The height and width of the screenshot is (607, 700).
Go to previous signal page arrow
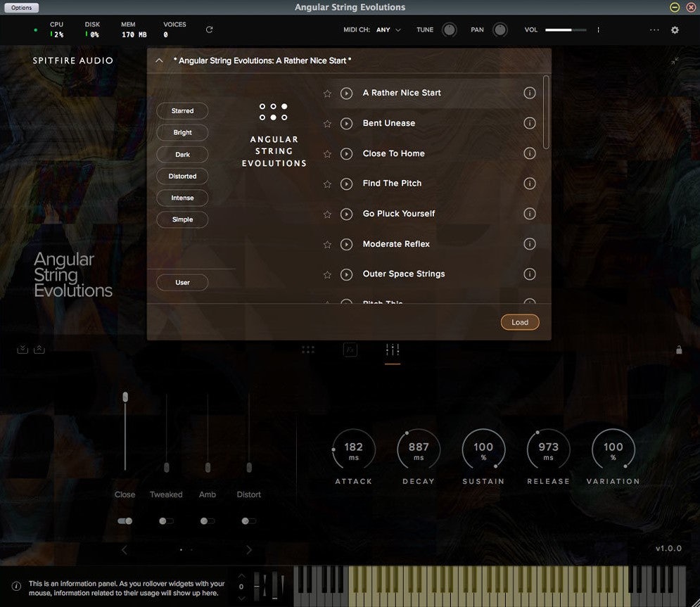[125, 550]
